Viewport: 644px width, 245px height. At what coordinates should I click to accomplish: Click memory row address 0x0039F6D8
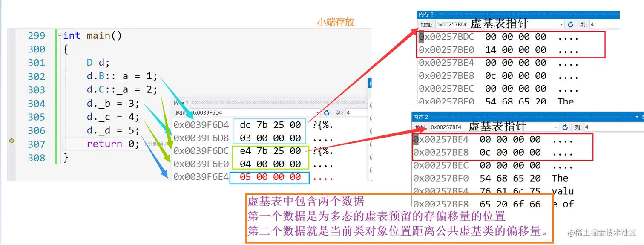(x=201, y=138)
